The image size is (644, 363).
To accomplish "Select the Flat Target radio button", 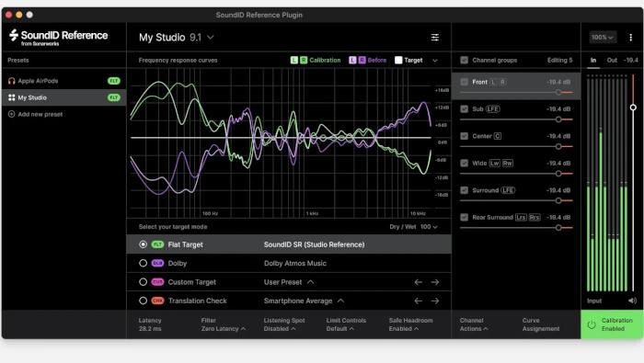I will point(143,244).
